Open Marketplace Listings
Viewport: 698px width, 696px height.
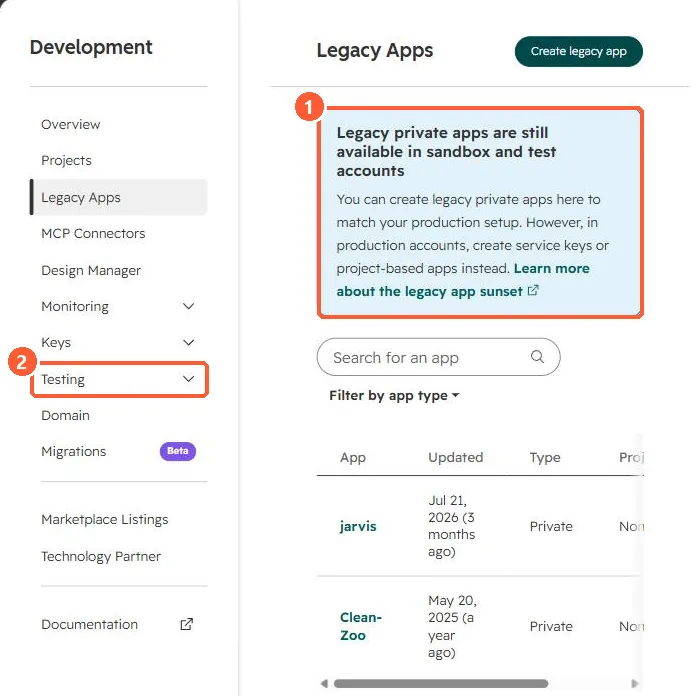(105, 519)
